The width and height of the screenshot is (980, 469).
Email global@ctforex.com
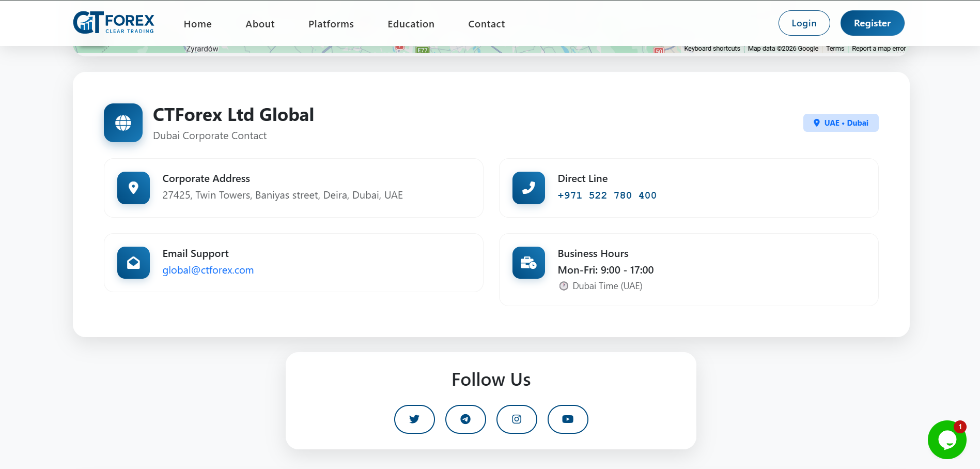(208, 270)
